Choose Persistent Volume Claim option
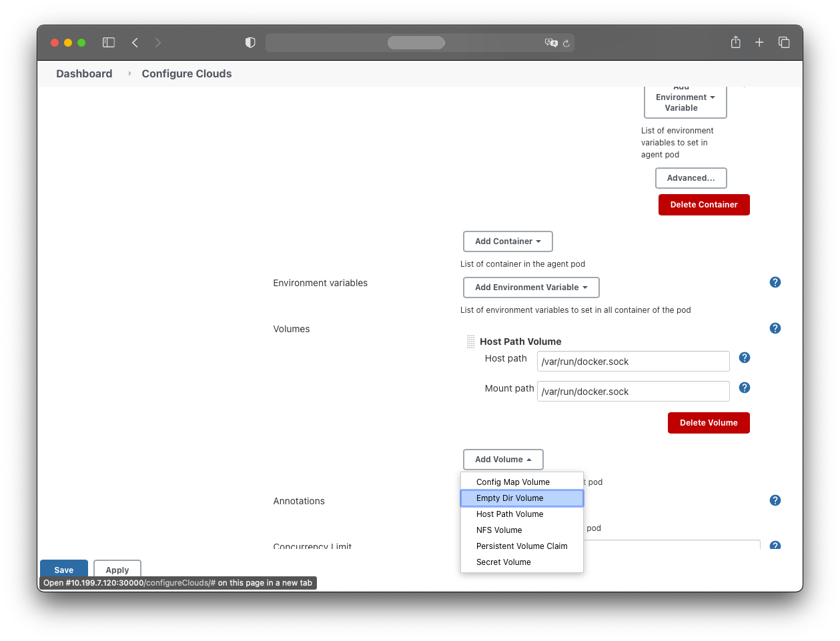The width and height of the screenshot is (840, 641). (522, 546)
